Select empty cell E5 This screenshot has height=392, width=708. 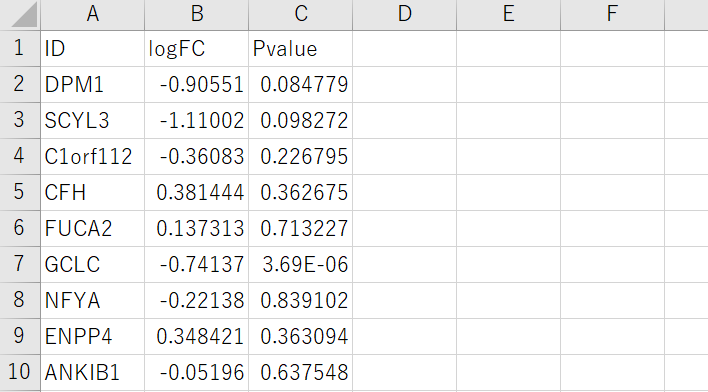(x=508, y=192)
